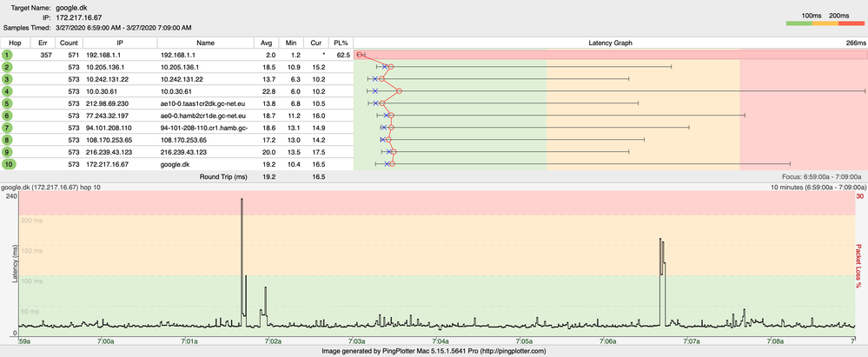Click the hop 8 circle icon
Screen dimensions: 868x357
click(8, 139)
